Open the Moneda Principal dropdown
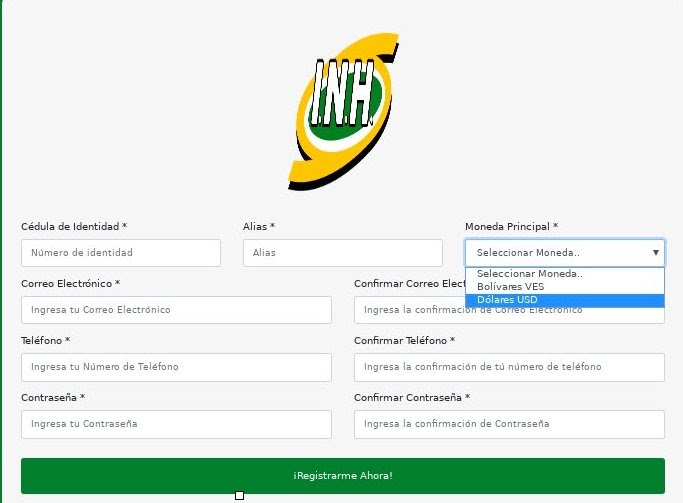This screenshot has width=683, height=503. pyautogui.click(x=565, y=253)
